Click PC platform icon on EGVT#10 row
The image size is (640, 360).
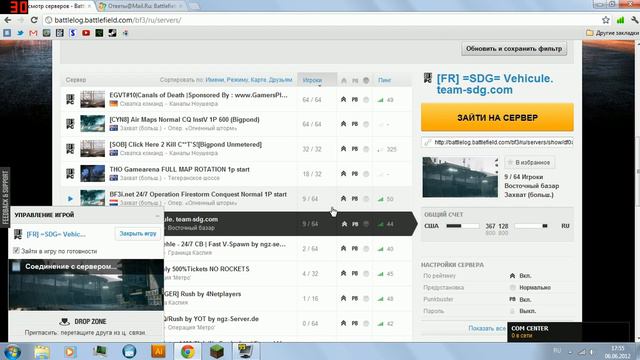click(70, 99)
